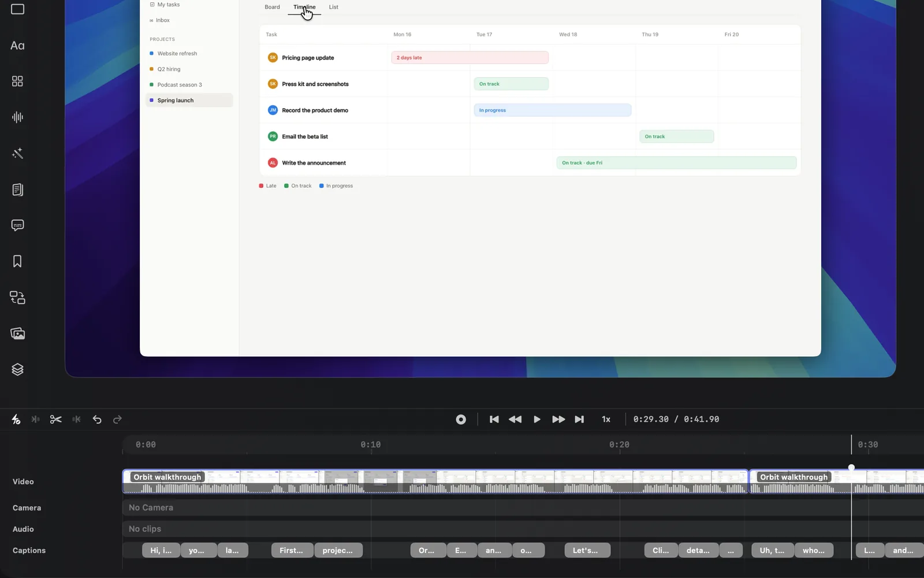924x578 pixels.
Task: Change the 1x playback speed
Action: coord(606,420)
